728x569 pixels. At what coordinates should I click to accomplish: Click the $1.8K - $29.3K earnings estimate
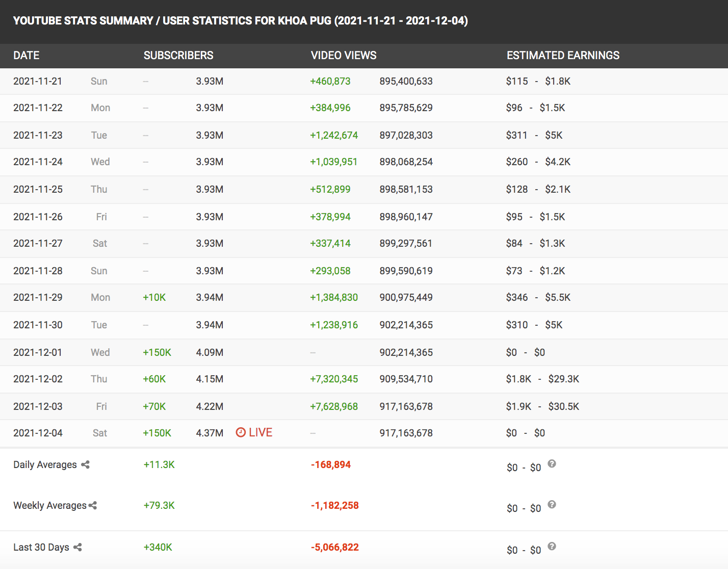[542, 379]
